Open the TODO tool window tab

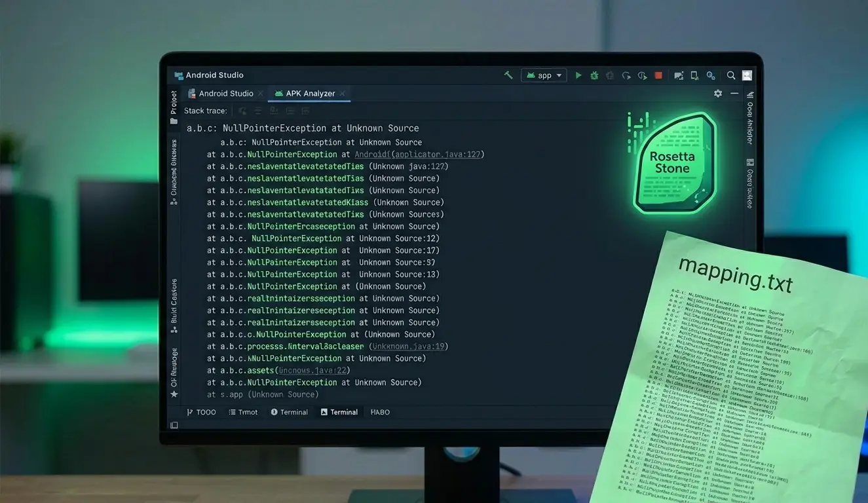[201, 412]
